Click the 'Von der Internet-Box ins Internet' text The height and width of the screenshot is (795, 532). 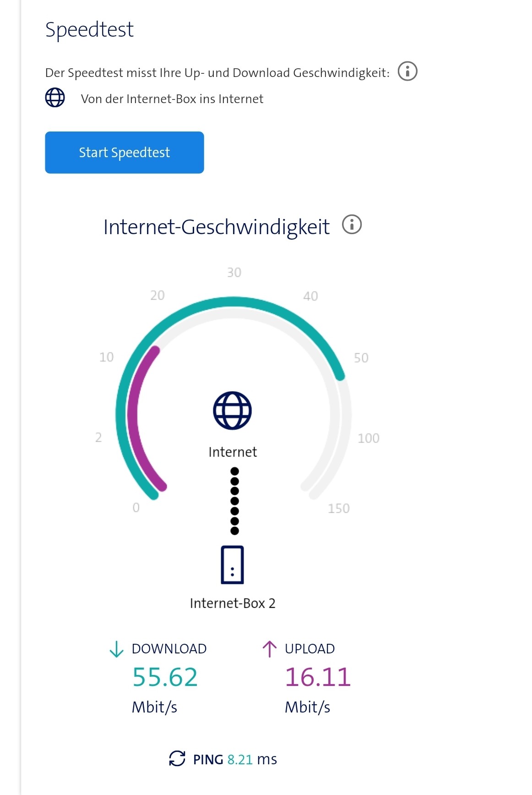(172, 99)
